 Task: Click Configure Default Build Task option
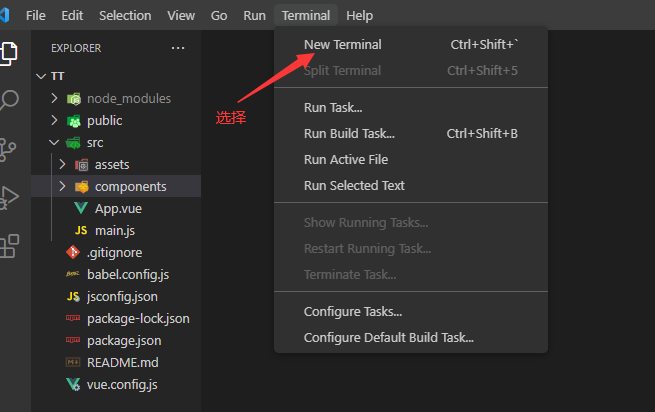tap(388, 338)
